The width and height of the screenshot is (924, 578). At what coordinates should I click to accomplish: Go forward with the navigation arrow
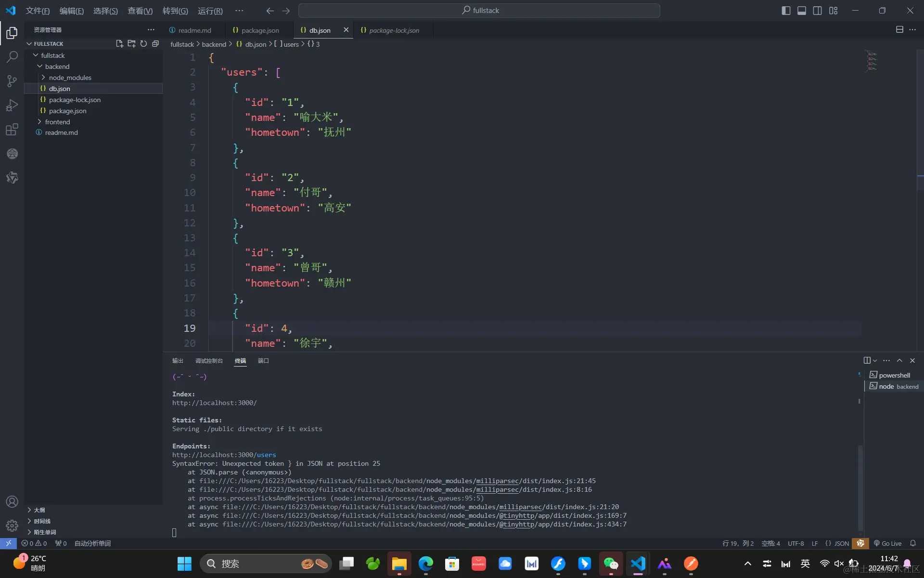[x=286, y=11]
